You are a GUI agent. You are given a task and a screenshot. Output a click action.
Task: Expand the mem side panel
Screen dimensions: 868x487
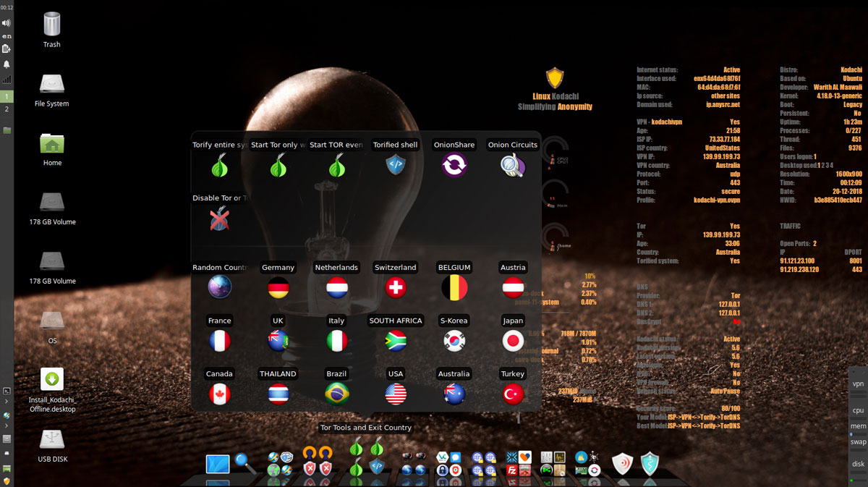[x=858, y=426]
